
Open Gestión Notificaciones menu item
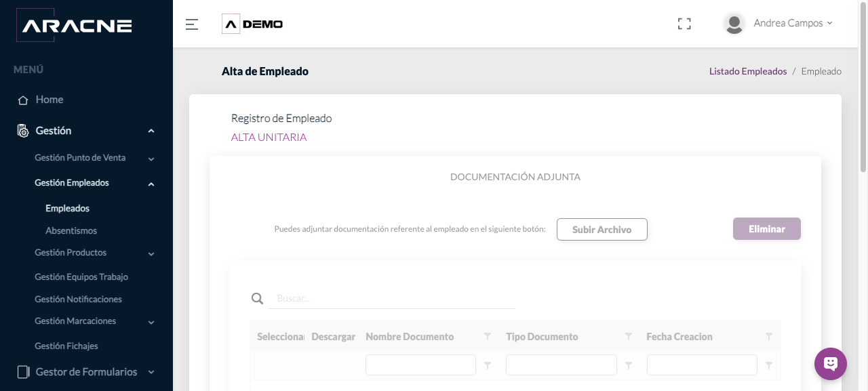point(78,299)
